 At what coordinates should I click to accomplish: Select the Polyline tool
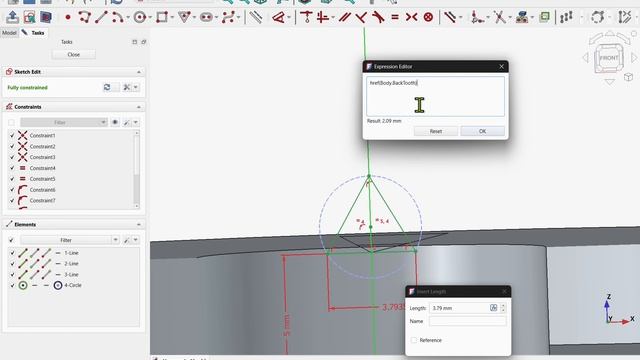(84, 17)
